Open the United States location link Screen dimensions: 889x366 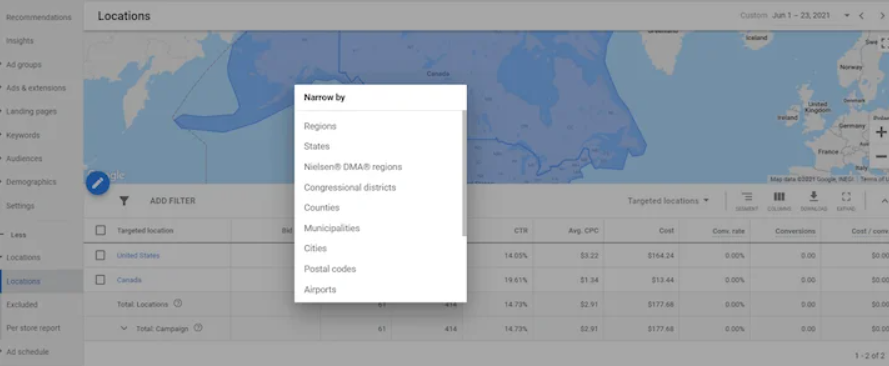(x=138, y=256)
